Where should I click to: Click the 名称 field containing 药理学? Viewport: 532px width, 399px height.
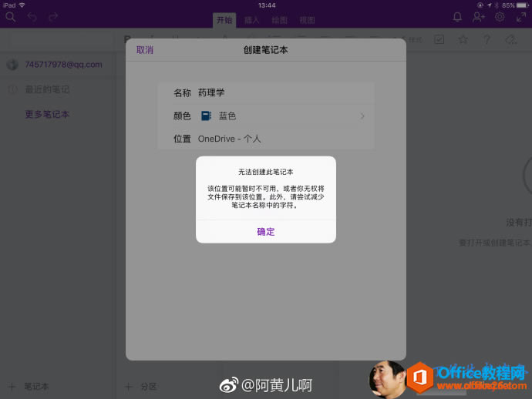click(265, 93)
